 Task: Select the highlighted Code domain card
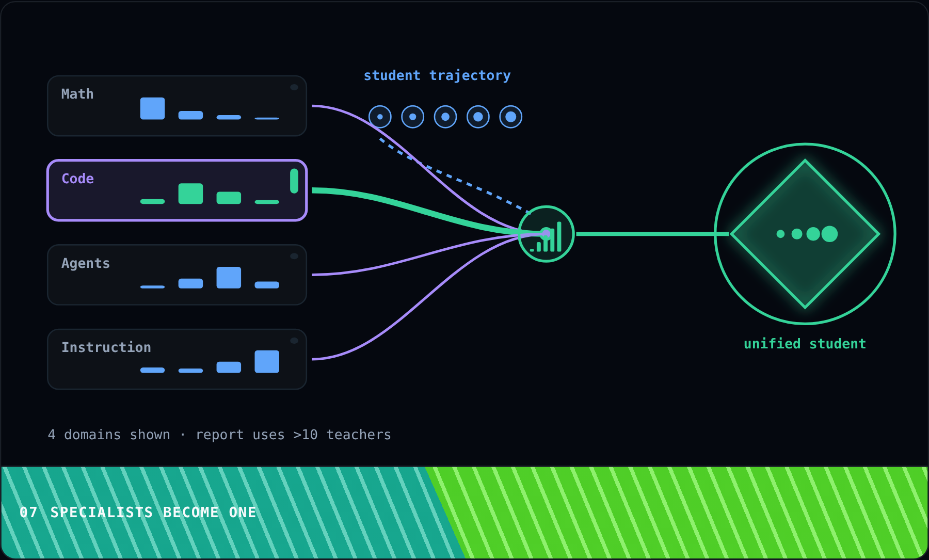(177, 190)
